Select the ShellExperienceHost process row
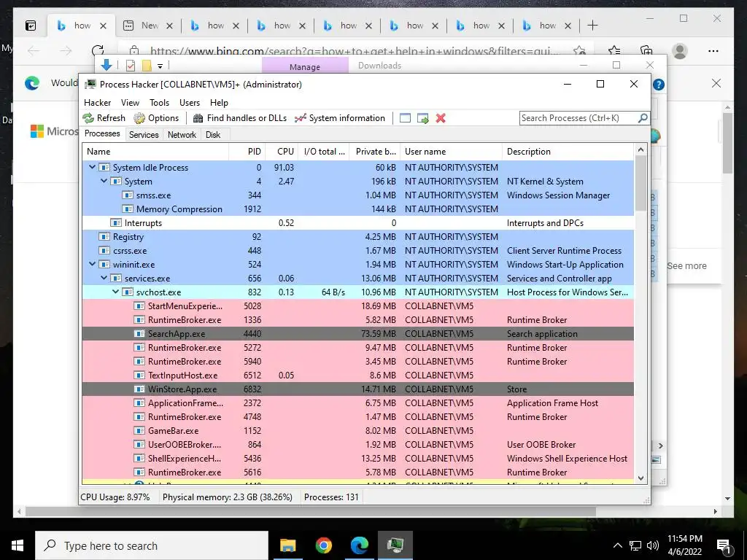The height and width of the screenshot is (560, 747). coord(357,459)
